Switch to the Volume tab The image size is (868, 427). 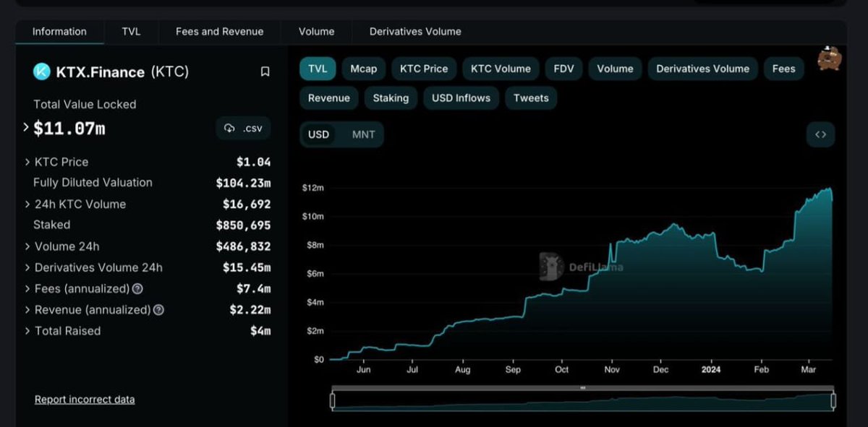coord(317,32)
